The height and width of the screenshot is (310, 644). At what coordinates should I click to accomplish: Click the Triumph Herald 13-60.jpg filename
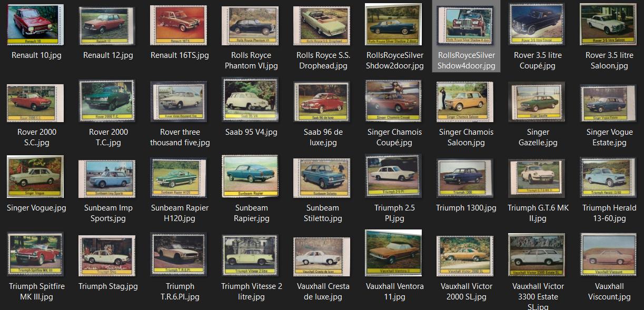[x=609, y=213]
